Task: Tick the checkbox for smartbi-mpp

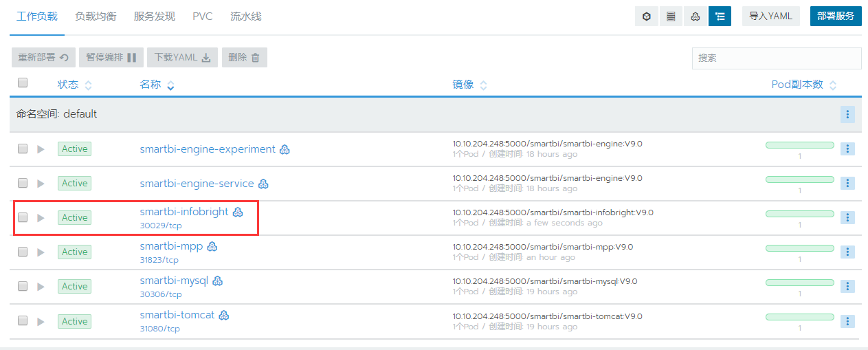Action: (x=23, y=252)
